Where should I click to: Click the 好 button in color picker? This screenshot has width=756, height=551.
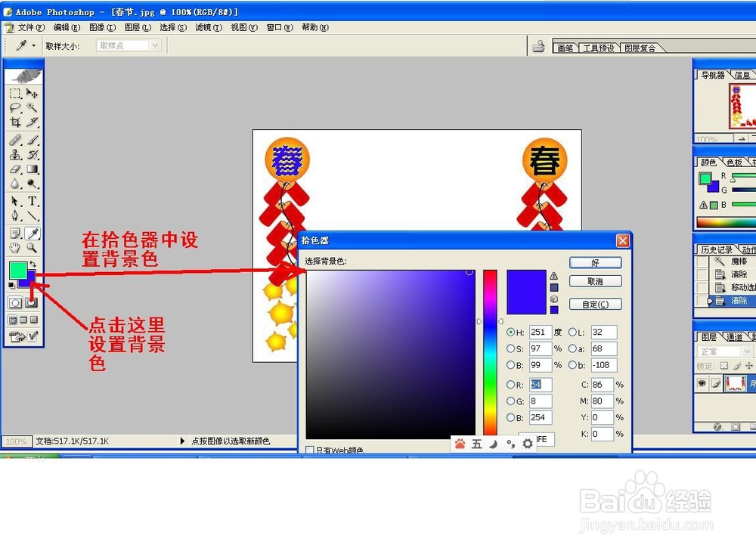(596, 262)
